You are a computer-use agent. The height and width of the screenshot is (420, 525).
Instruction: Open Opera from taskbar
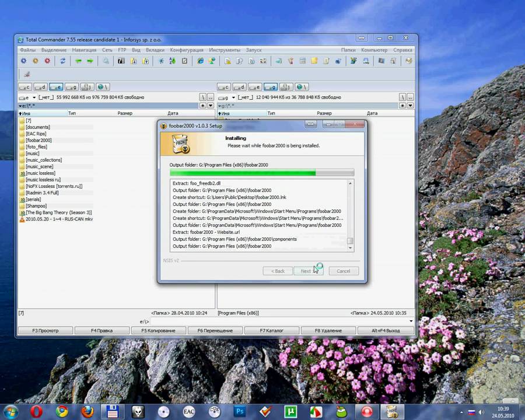[36, 412]
